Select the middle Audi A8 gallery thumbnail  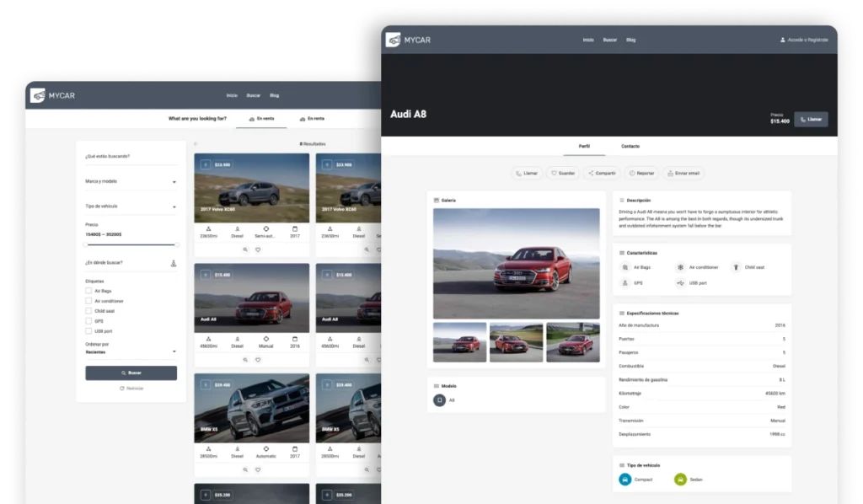[516, 342]
